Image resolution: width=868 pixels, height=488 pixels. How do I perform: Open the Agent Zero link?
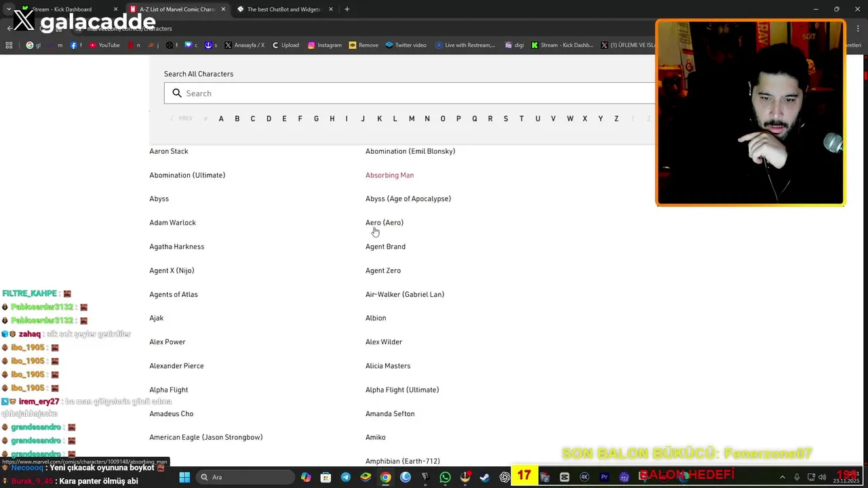coord(383,270)
